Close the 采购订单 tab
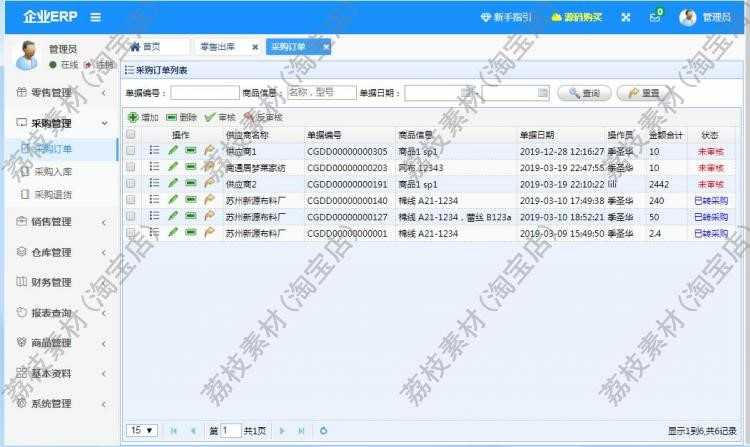750x447 pixels. click(326, 47)
